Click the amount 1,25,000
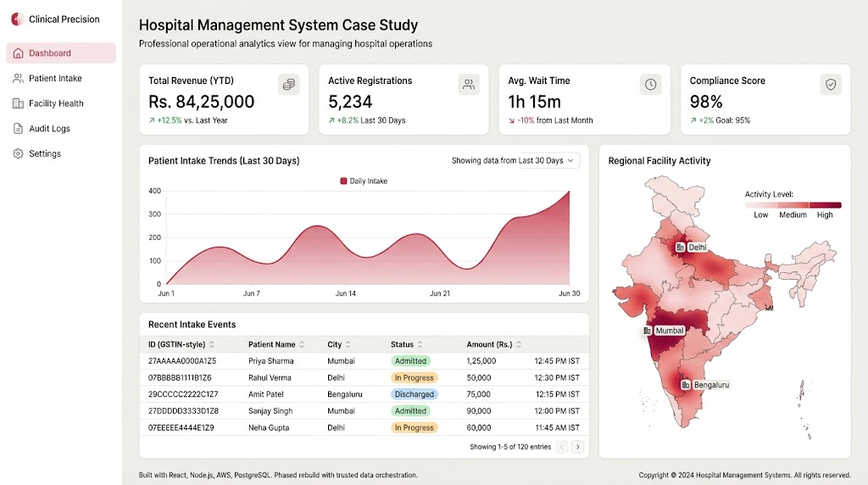868x485 pixels. 481,361
